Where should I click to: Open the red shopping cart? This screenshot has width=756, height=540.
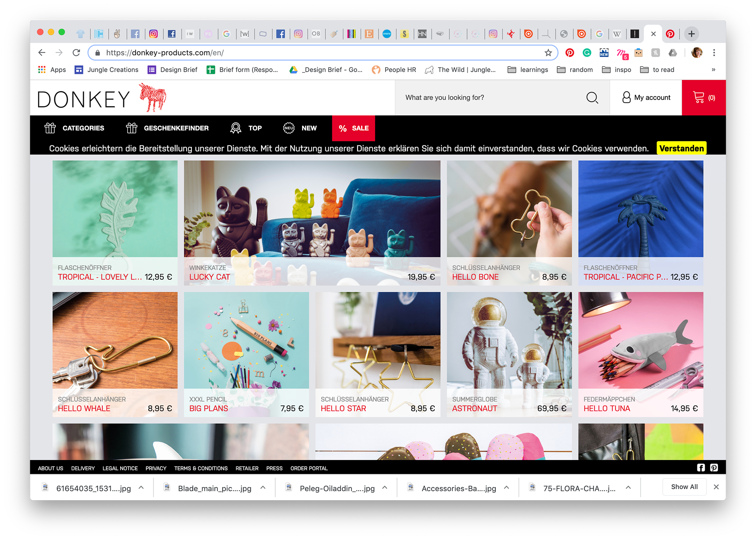click(x=704, y=98)
